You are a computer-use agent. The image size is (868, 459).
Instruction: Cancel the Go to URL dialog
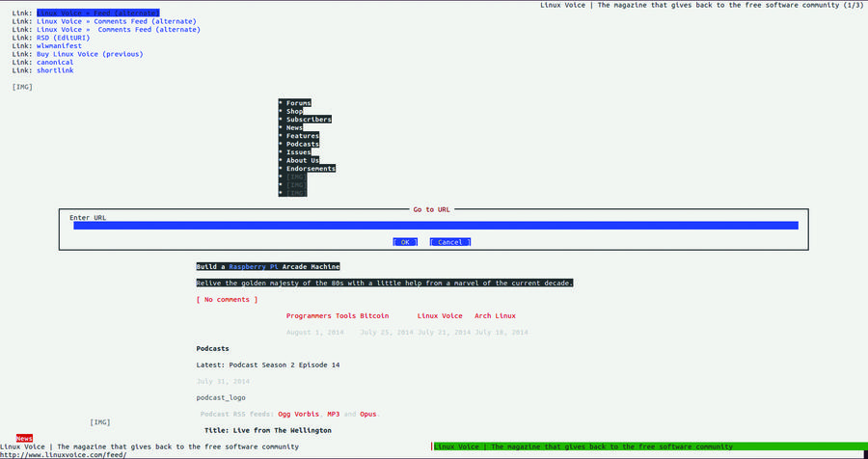click(x=449, y=242)
